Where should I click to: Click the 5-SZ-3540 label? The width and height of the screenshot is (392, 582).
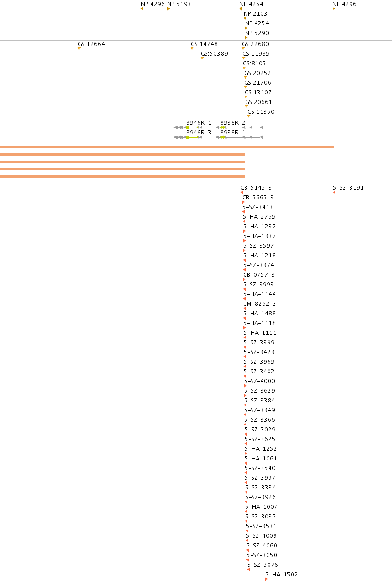(260, 468)
